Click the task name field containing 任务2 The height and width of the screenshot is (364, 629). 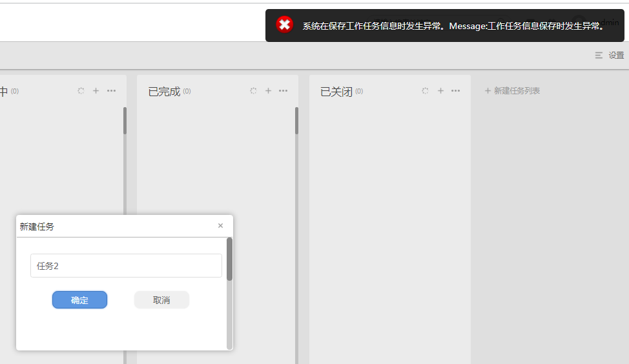coord(126,265)
